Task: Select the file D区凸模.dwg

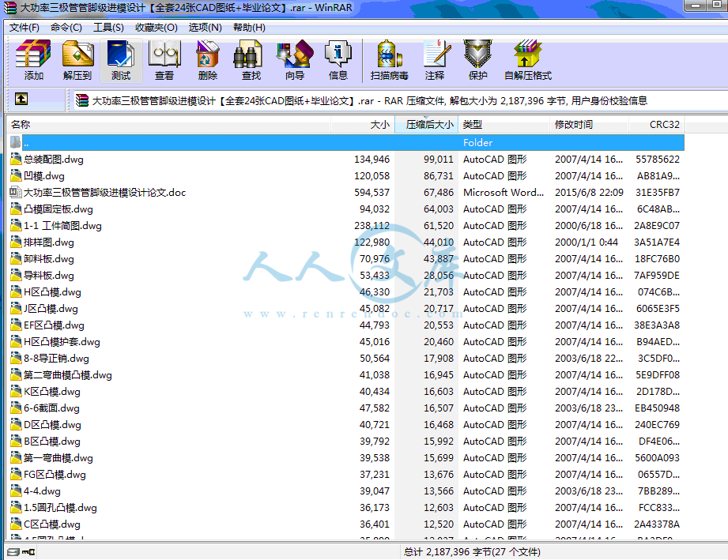Action: click(x=52, y=425)
